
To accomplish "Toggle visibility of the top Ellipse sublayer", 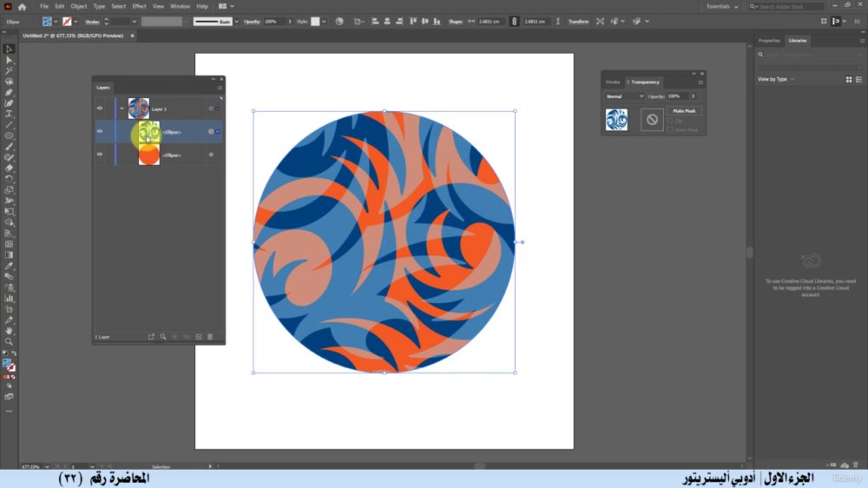I will click(100, 132).
